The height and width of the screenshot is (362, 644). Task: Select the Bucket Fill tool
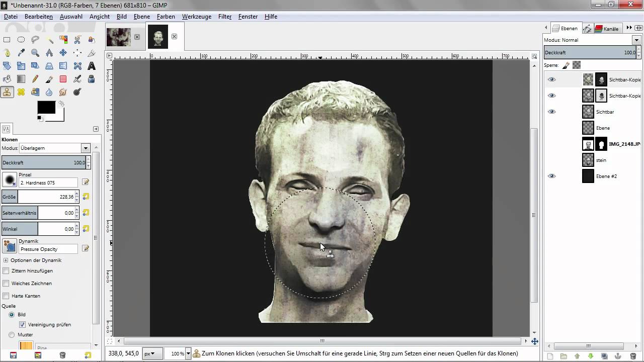(x=7, y=79)
